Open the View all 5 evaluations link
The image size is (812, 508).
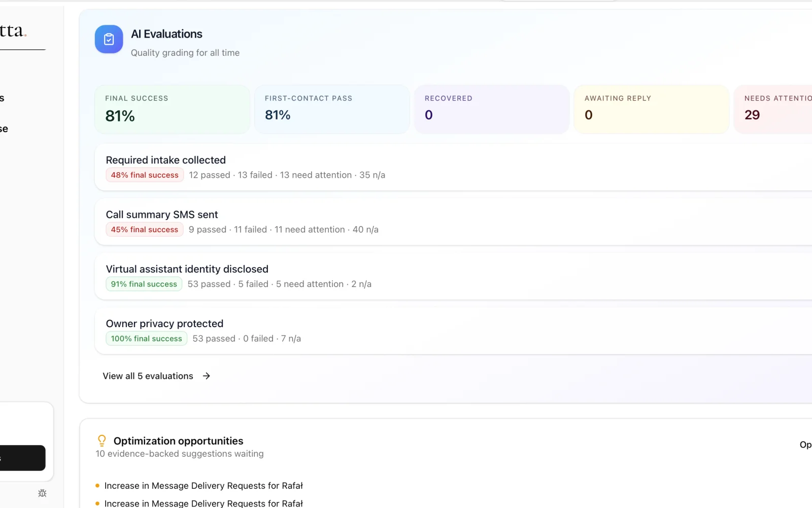tap(156, 376)
